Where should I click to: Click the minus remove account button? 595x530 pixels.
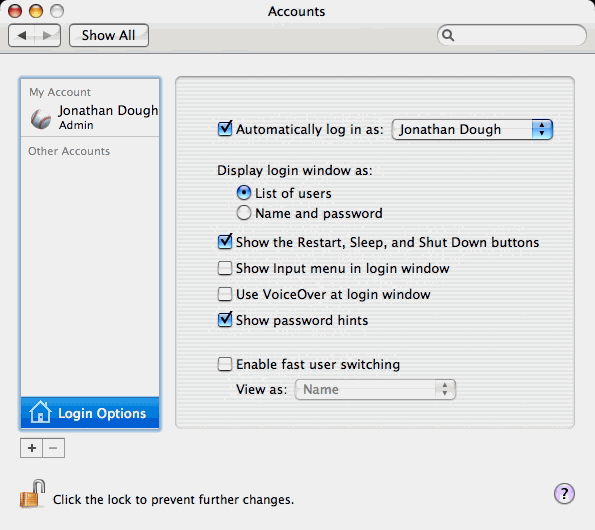(x=54, y=448)
